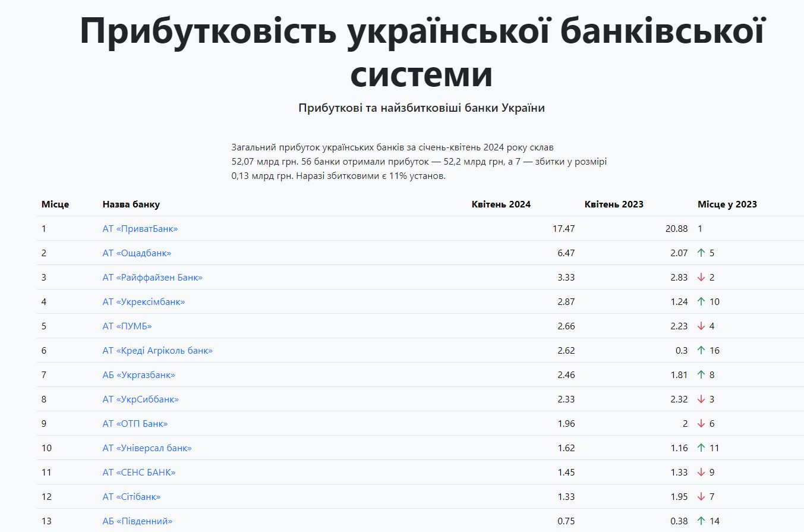Click red down arrow in ПУМБ row
Viewport: 804px width, 532px height.
[x=701, y=326]
